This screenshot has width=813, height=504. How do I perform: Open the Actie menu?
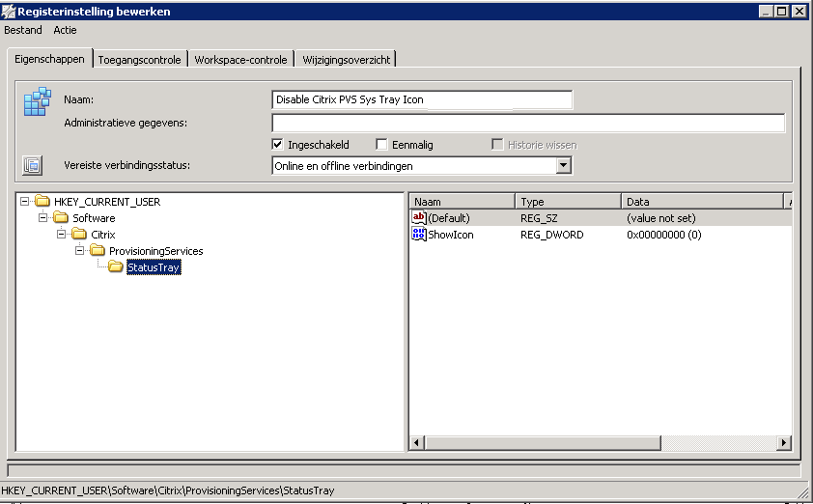[x=65, y=30]
